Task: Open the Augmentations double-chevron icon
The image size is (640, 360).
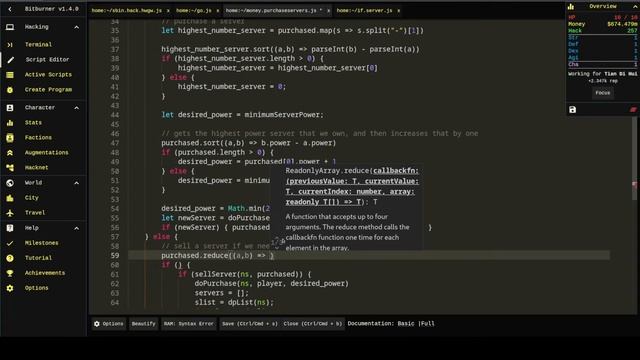Action: (10, 153)
